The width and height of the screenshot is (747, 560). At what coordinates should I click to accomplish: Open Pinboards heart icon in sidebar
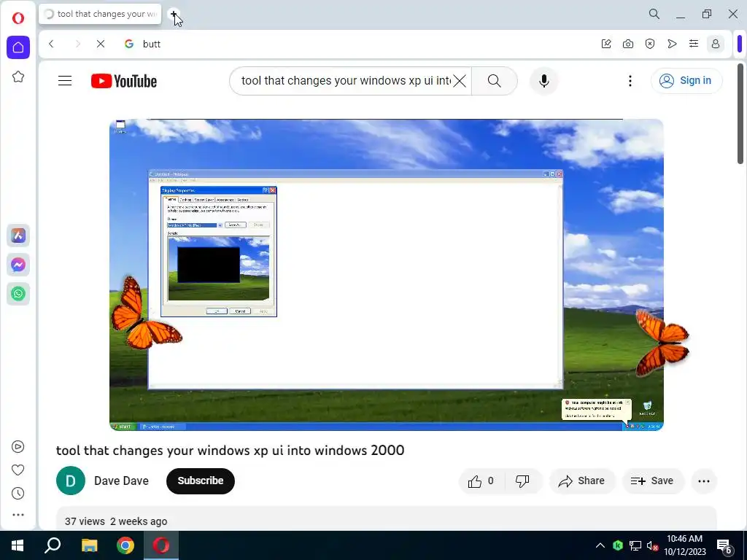tap(18, 470)
